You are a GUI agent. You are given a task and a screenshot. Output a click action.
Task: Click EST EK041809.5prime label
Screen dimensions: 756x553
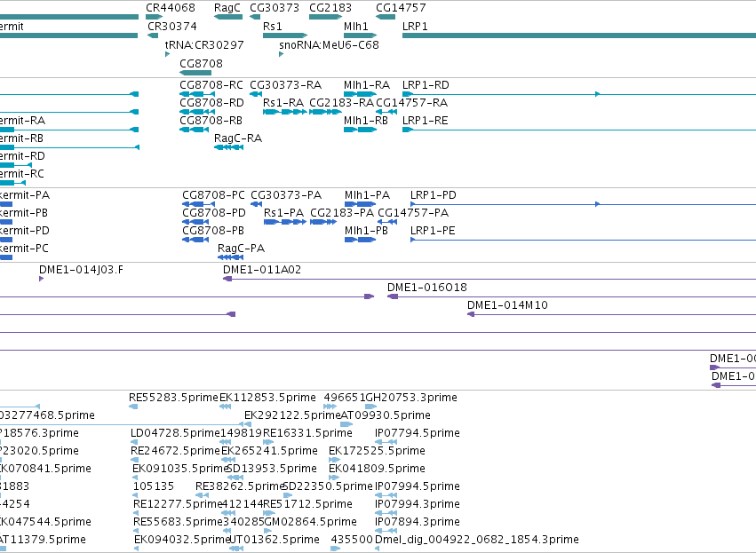pyautogui.click(x=377, y=470)
